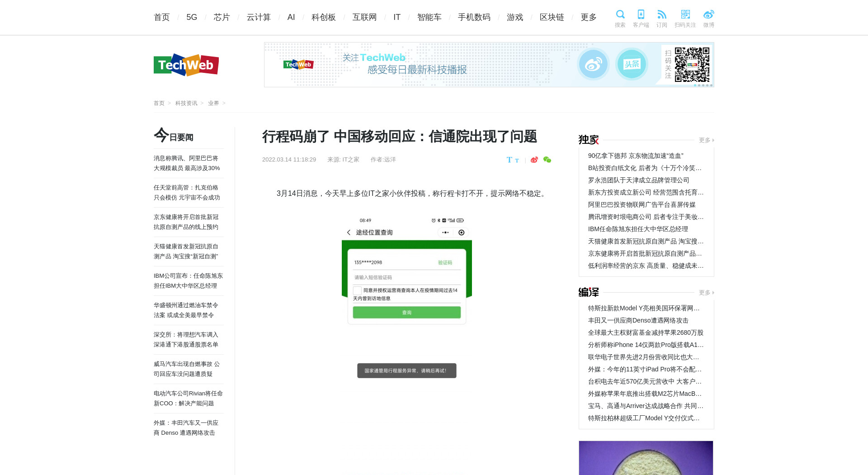Screen dimensions: 868x475
Task: Open 深交所 理想汽车 article
Action: [x=186, y=340]
